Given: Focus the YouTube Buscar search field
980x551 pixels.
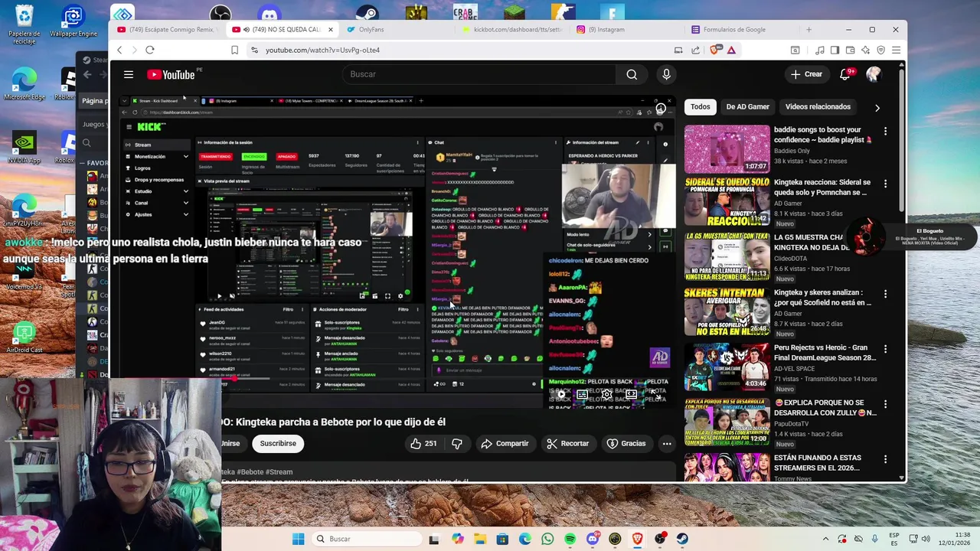Looking at the screenshot, I should point(479,74).
